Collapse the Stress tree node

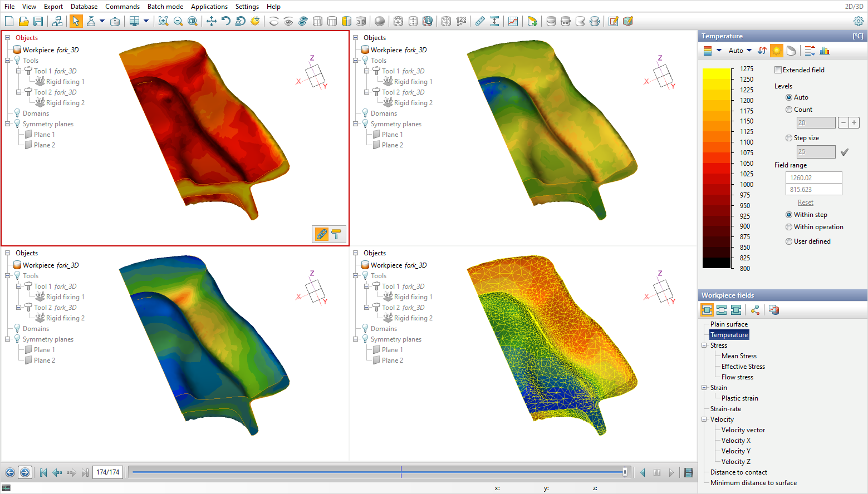704,345
